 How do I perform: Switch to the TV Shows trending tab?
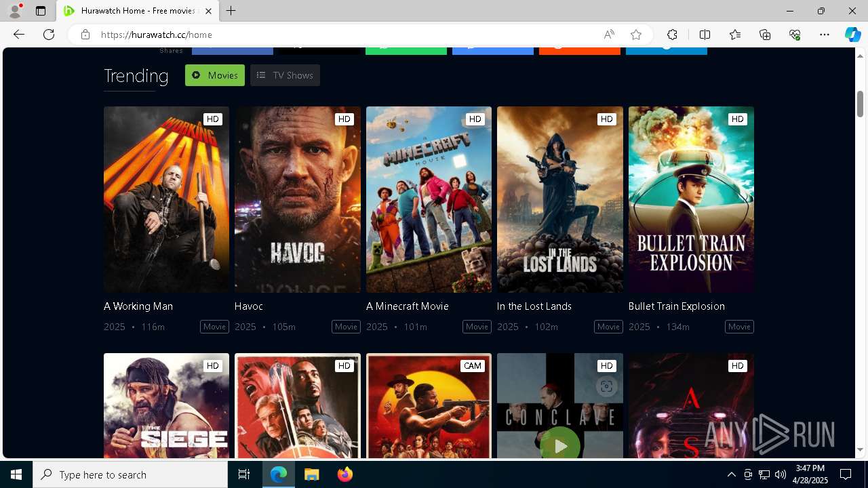click(x=285, y=75)
